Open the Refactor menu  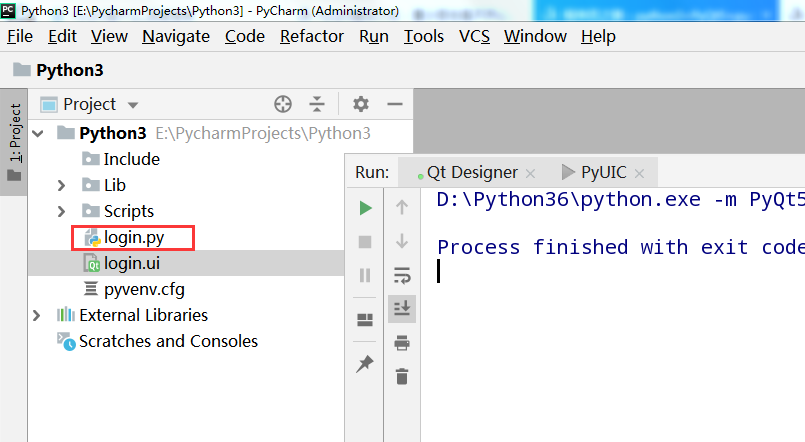312,36
